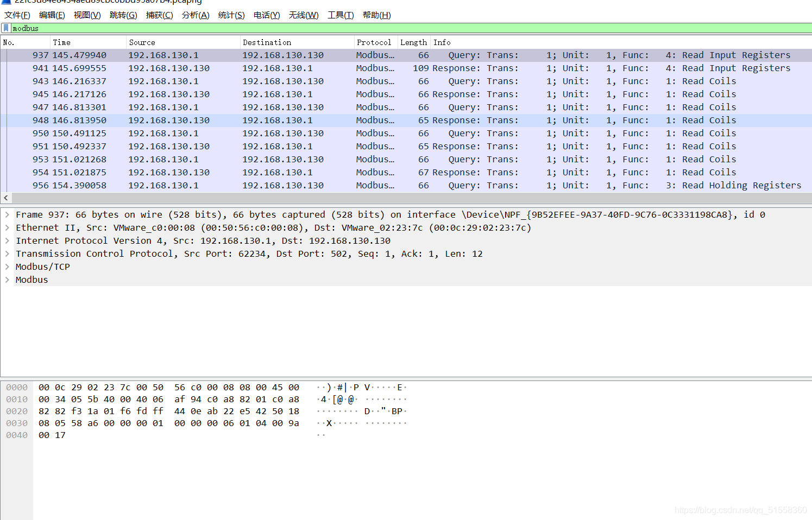Sort packets by the Info column
The height and width of the screenshot is (520, 812).
point(621,42)
